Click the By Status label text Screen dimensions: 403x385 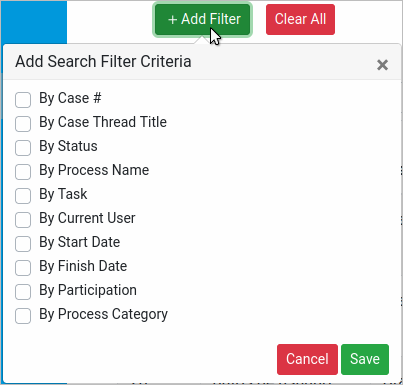coord(68,146)
